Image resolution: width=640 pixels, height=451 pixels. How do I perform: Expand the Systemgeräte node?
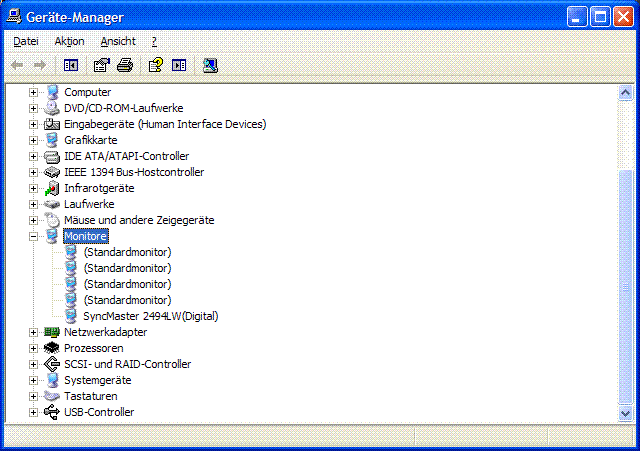pos(34,380)
